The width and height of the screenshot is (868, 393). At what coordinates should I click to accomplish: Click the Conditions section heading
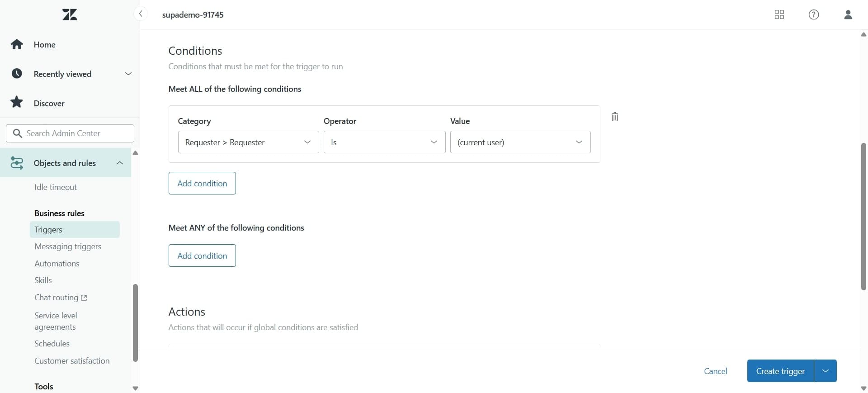click(195, 51)
